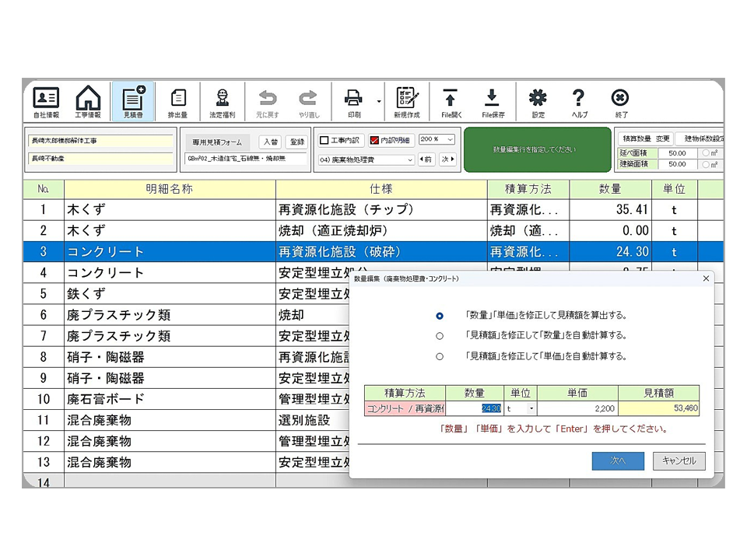Click the キャンセル button in dialog
This screenshot has height=560, width=747.
(x=679, y=461)
